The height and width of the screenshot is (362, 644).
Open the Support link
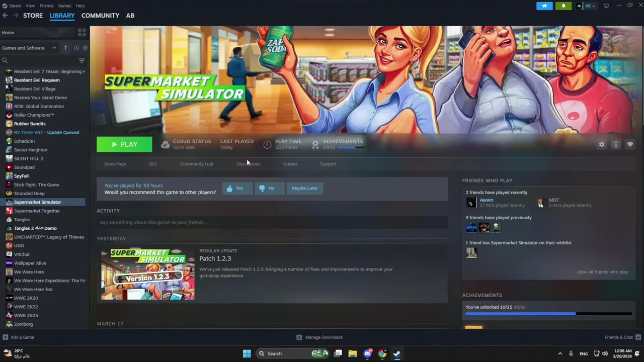point(328,164)
